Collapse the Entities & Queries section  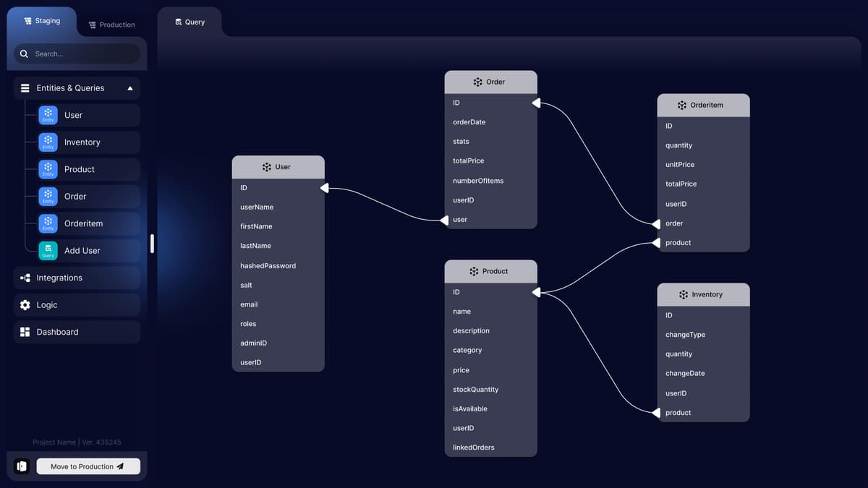point(130,88)
